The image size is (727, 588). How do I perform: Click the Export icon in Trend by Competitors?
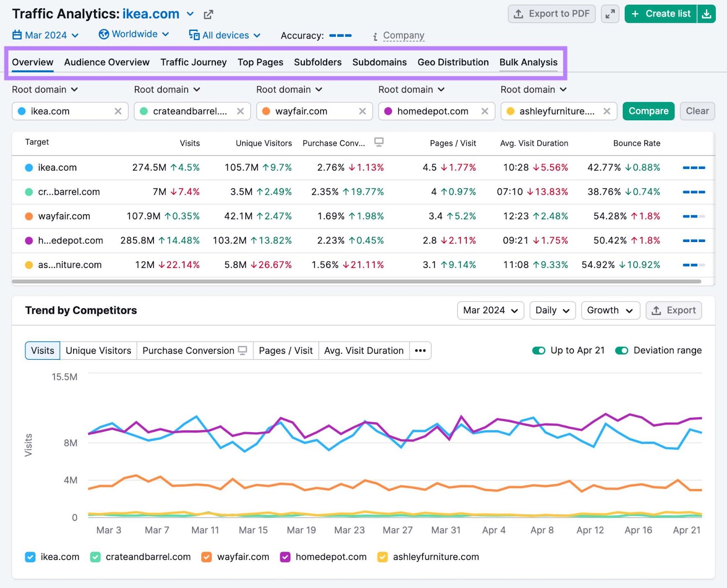point(656,311)
